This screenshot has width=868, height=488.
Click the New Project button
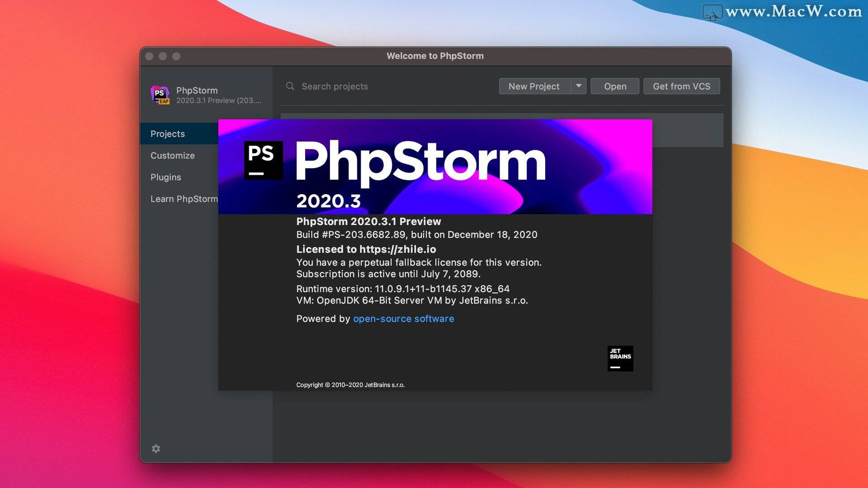[x=535, y=86]
